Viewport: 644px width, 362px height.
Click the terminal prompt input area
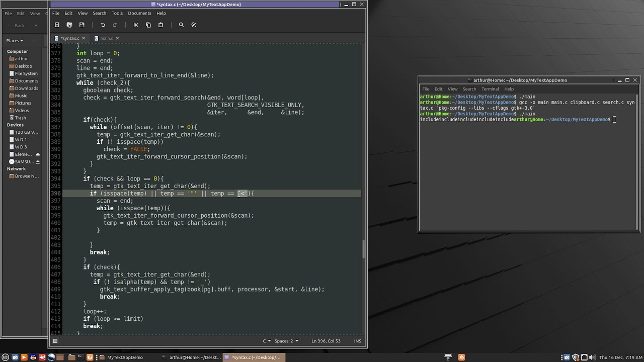coord(615,120)
